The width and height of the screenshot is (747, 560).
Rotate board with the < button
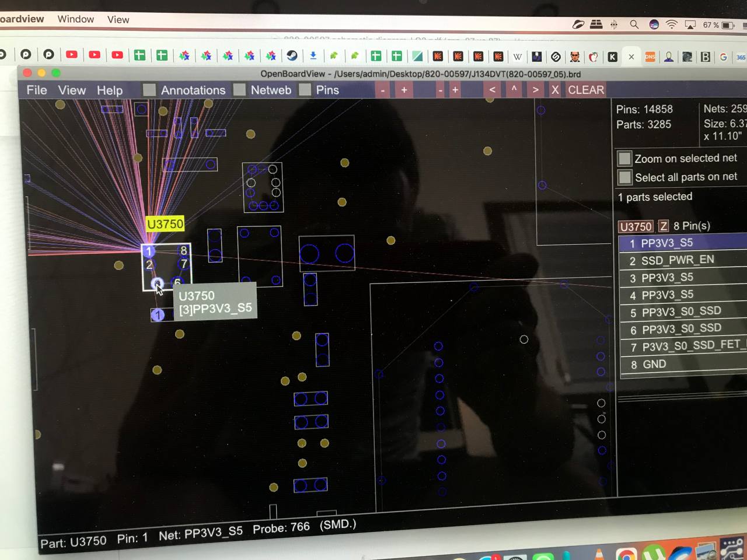(493, 90)
